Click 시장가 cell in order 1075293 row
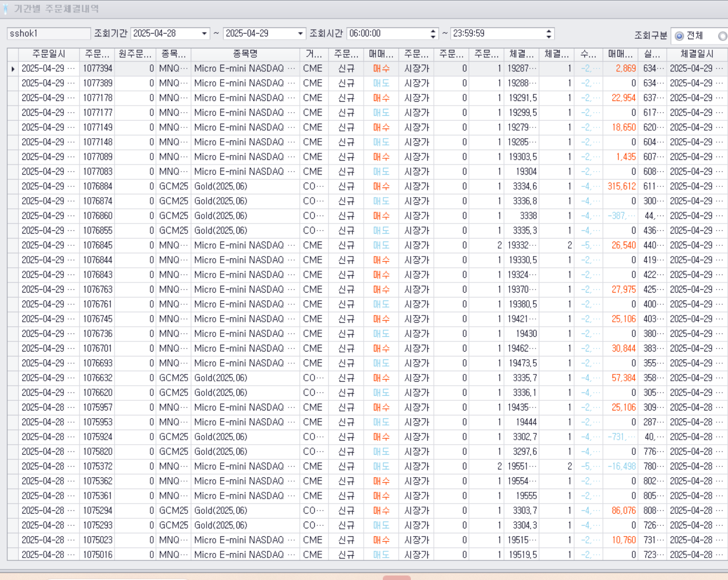 click(416, 526)
